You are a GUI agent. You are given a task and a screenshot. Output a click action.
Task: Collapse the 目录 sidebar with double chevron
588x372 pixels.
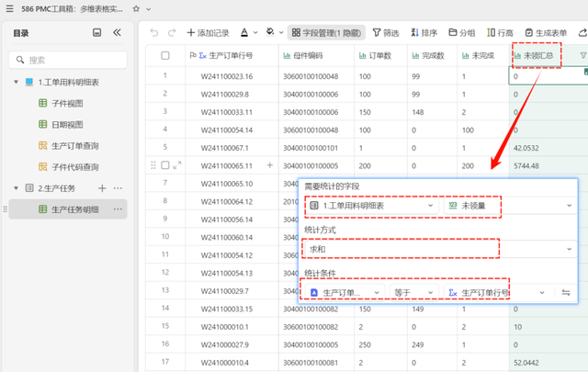(117, 33)
